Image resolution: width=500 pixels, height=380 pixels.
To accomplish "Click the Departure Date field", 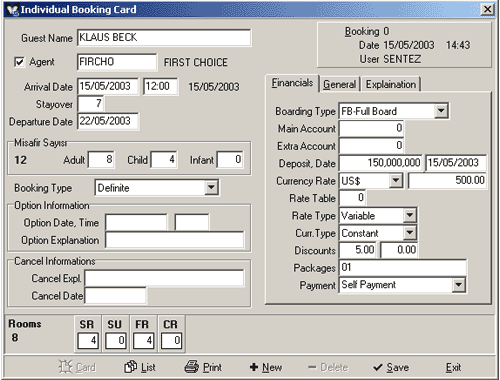I will [x=108, y=121].
